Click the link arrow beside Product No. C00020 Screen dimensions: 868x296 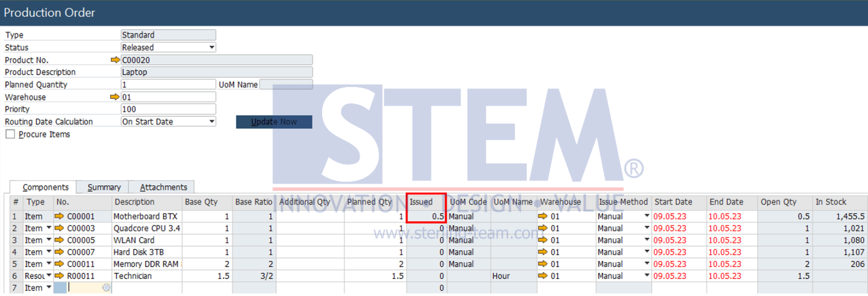pos(115,60)
